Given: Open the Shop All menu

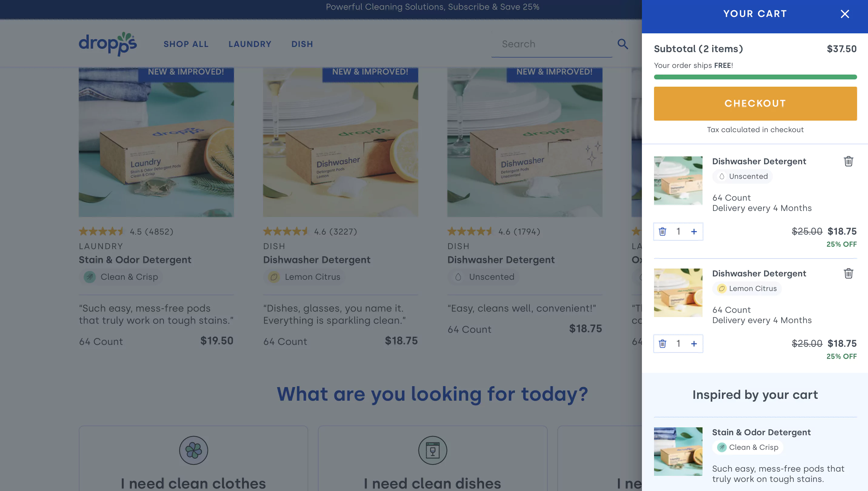Looking at the screenshot, I should pos(186,44).
